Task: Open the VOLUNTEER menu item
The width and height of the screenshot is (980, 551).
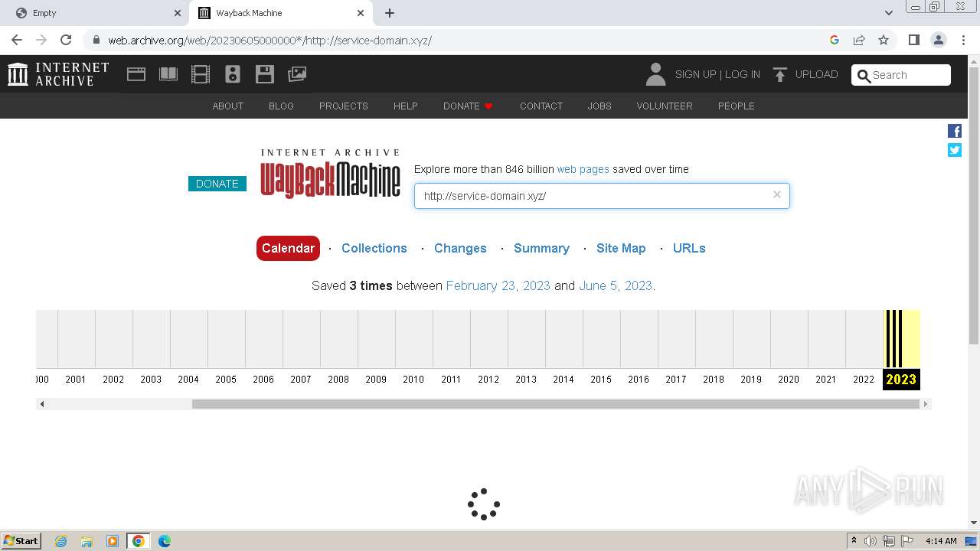Action: click(x=665, y=106)
